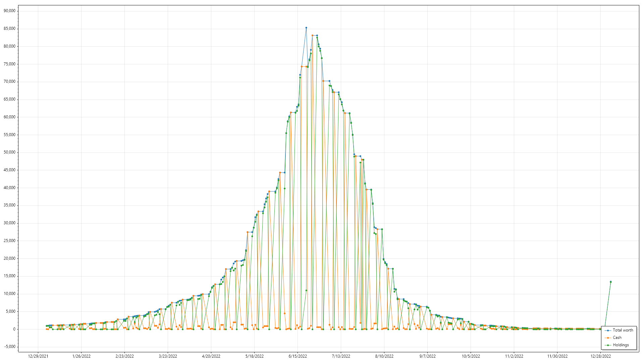The height and width of the screenshot is (362, 644).
Task: Click the 4/20/2022 x-axis date label
Action: (211, 356)
